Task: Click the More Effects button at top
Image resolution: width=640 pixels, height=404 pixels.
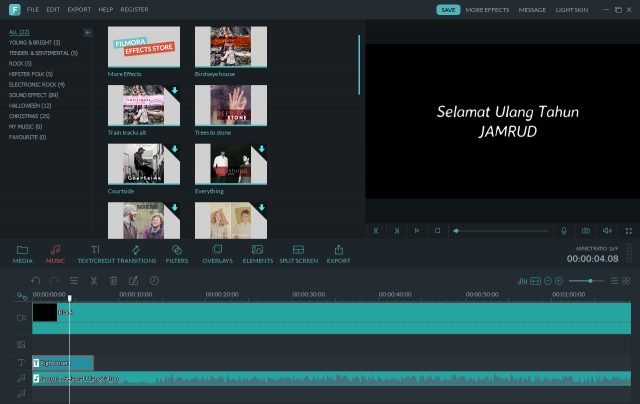Action: pyautogui.click(x=487, y=10)
